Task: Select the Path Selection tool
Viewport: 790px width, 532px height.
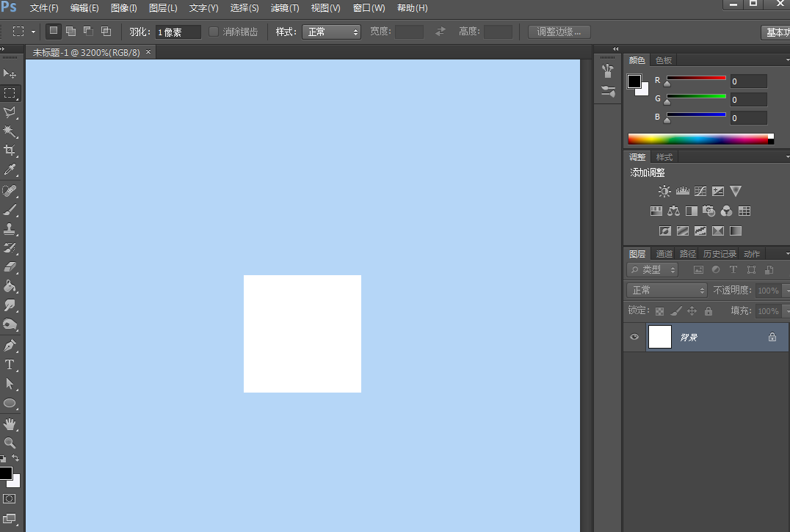Action: (x=10, y=384)
